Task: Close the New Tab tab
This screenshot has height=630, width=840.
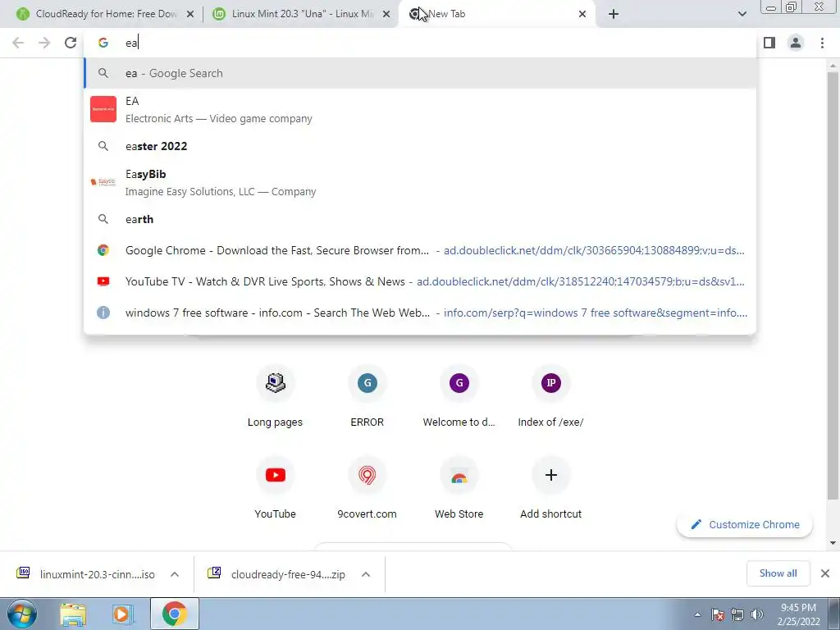Action: (582, 14)
